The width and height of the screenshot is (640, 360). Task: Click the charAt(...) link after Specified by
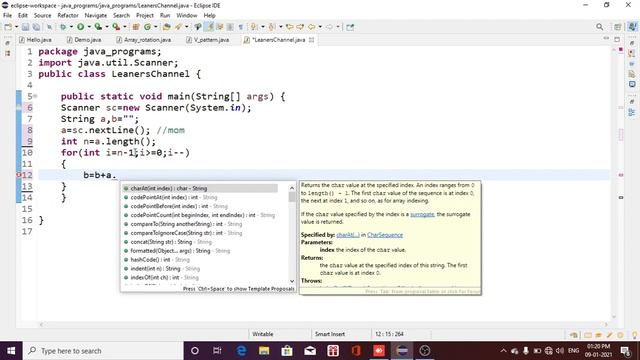(348, 235)
